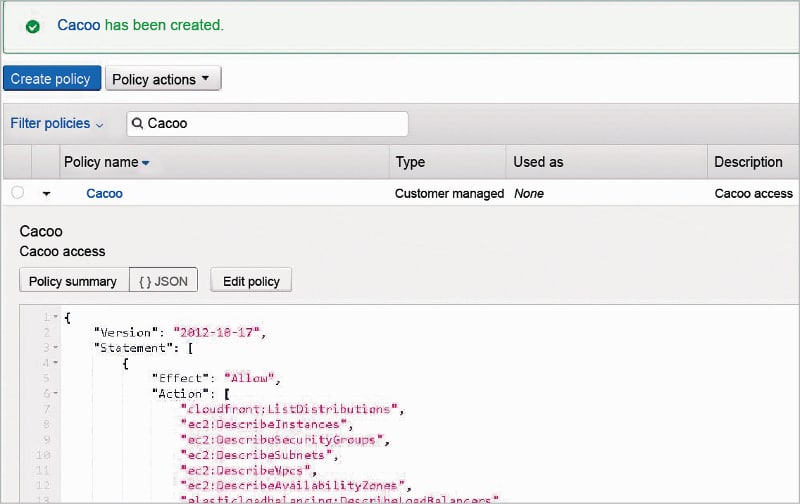Open the Cacoo link in the success banner
800x504 pixels.
pyautogui.click(x=78, y=25)
